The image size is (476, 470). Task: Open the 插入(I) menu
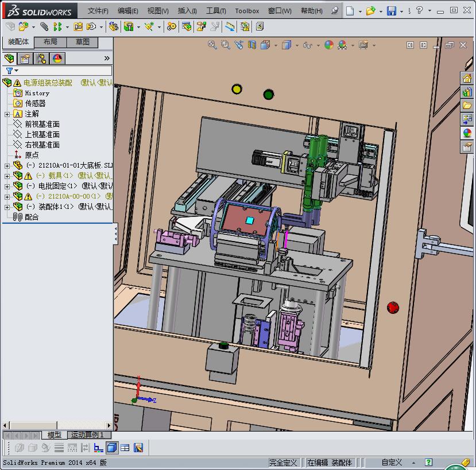187,11
